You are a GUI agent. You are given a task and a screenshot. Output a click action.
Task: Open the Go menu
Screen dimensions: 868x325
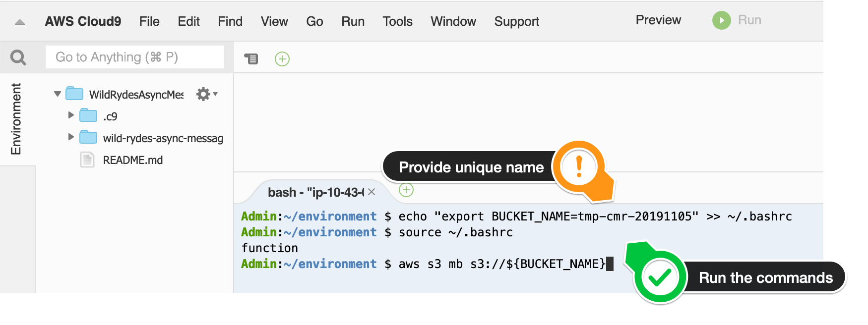[314, 21]
